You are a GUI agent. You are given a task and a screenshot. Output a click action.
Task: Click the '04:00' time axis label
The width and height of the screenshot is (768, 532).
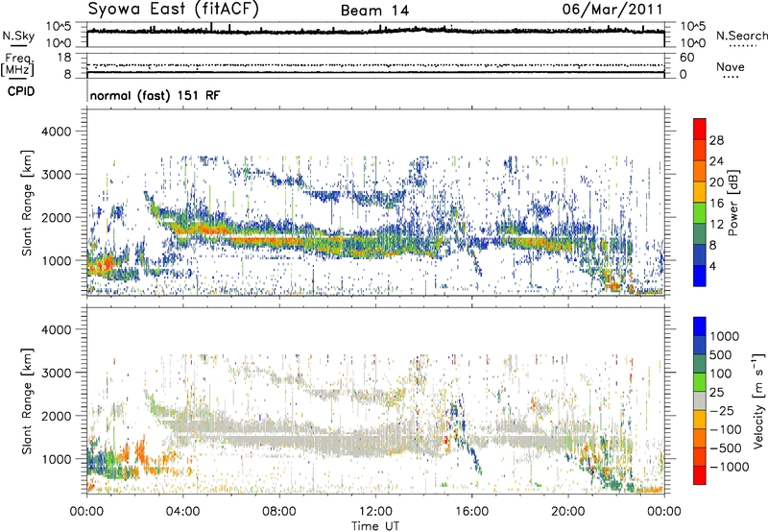pyautogui.click(x=183, y=512)
